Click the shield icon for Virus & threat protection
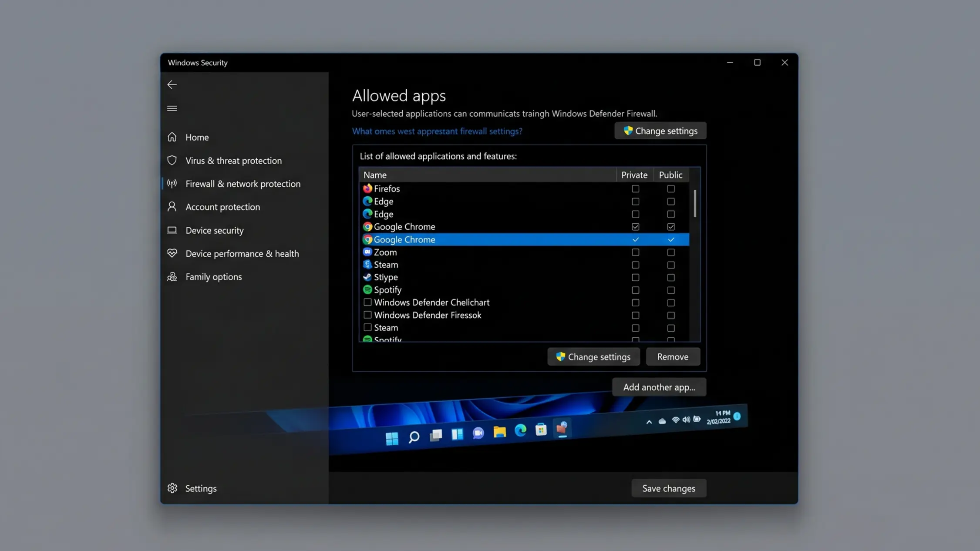The image size is (980, 551). click(x=172, y=160)
